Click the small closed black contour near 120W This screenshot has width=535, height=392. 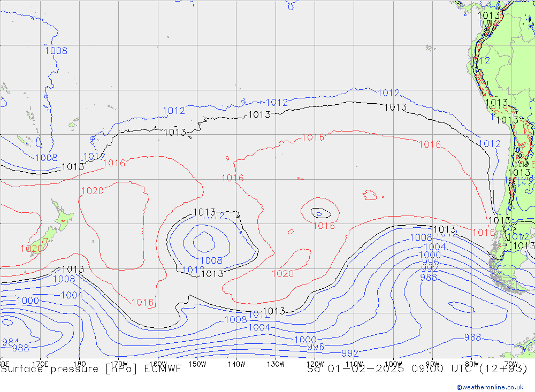pyautogui.click(x=318, y=212)
